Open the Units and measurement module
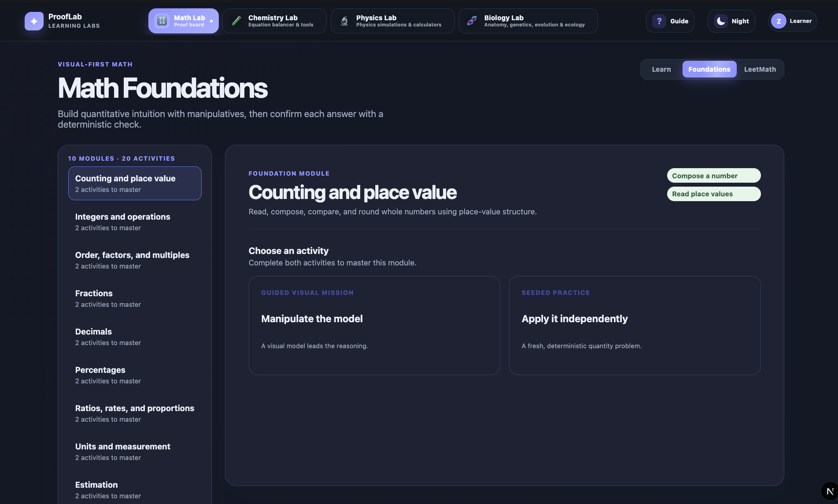The width and height of the screenshot is (838, 504). coord(135,452)
